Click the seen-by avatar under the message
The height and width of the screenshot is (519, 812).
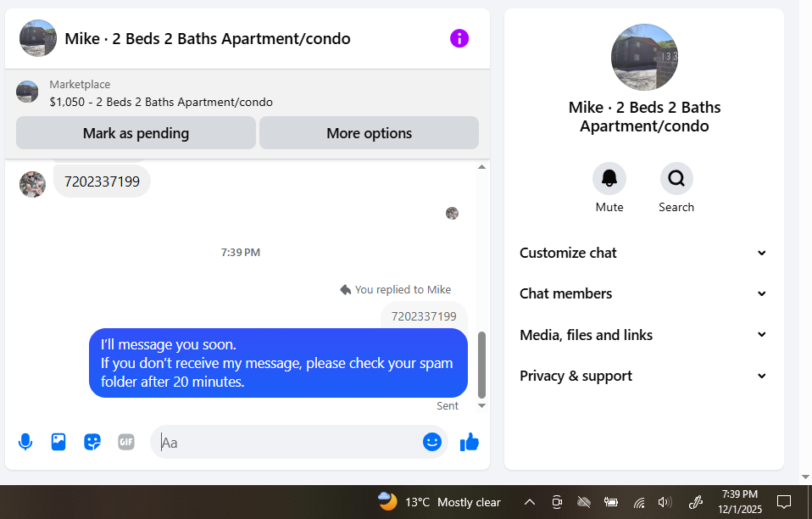pos(452,213)
